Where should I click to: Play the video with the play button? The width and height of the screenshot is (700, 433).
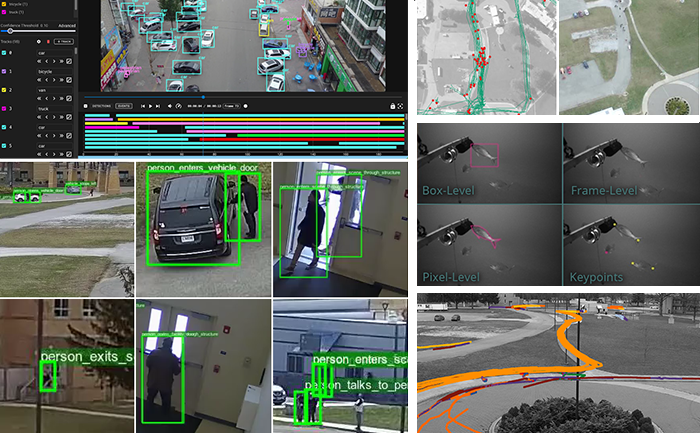point(150,106)
